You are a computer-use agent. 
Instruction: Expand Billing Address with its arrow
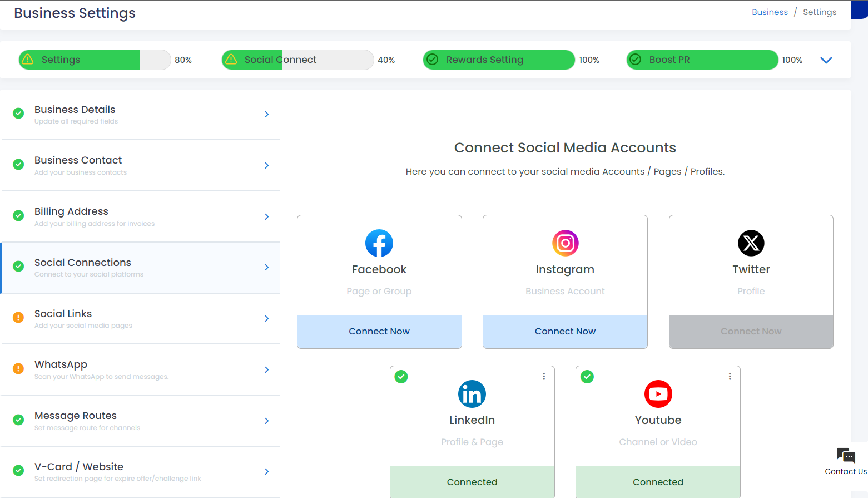click(x=267, y=216)
